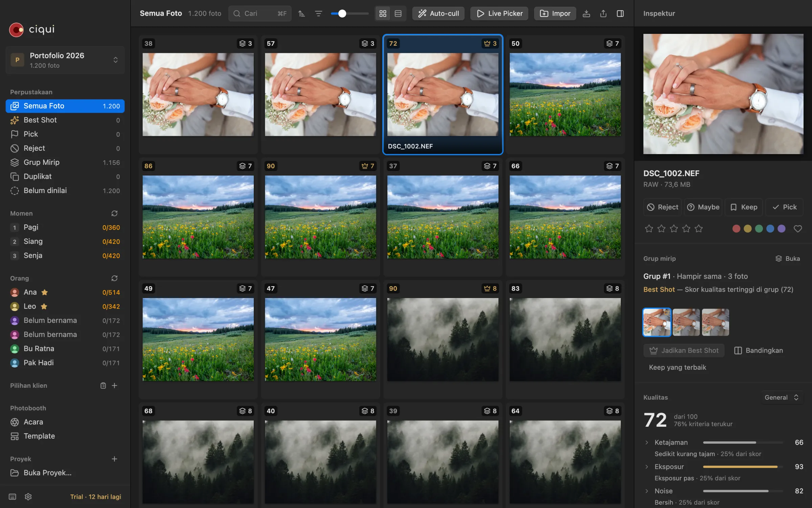This screenshot has height=508, width=812.
Task: Refresh the Orang section
Action: pos(114,278)
